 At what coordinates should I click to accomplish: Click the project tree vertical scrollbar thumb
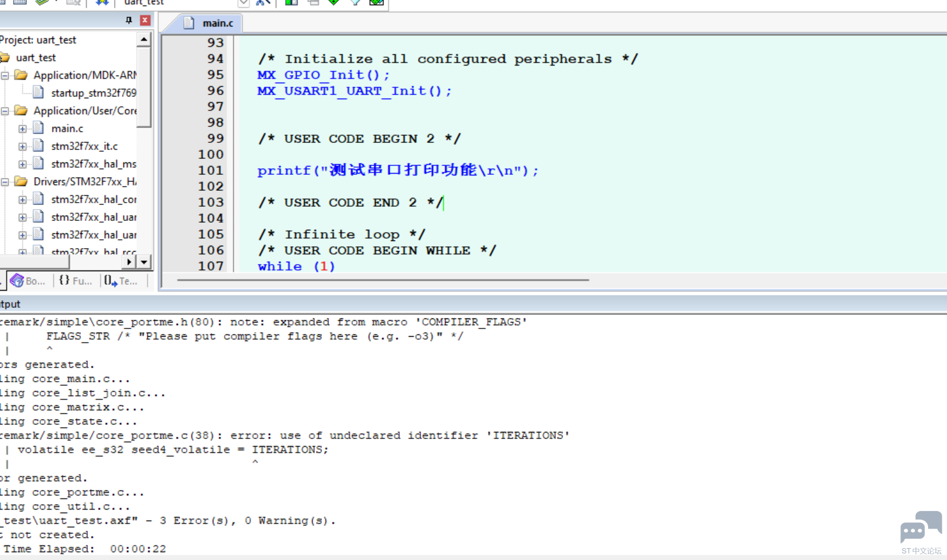(144, 87)
